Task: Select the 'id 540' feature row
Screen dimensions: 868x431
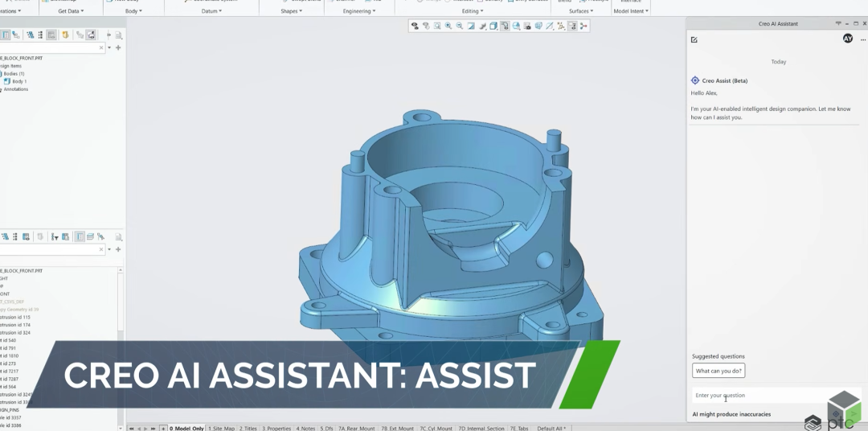Action: coord(9,341)
